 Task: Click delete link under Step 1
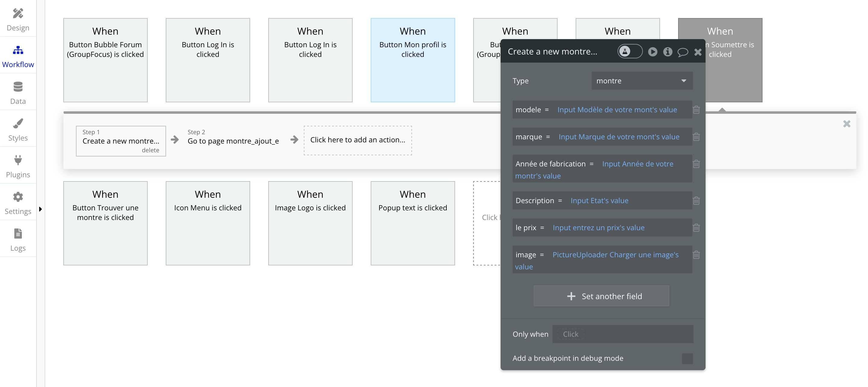[150, 150]
